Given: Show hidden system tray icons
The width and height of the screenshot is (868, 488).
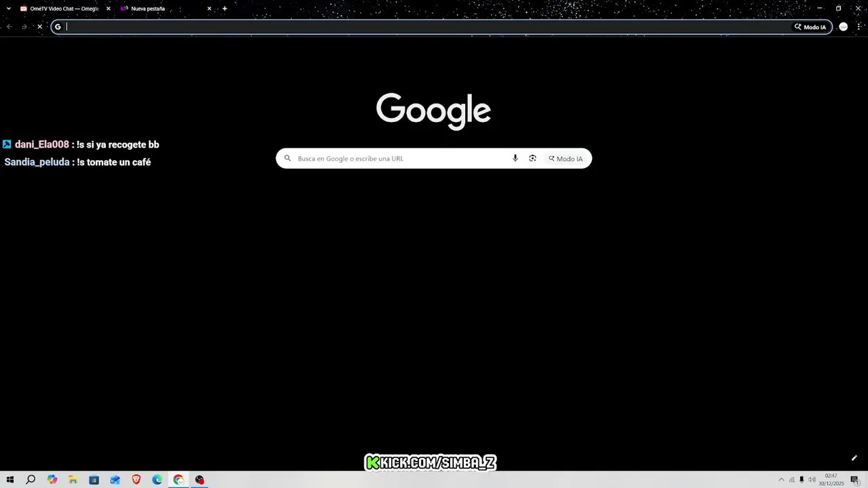Looking at the screenshot, I should point(781,480).
